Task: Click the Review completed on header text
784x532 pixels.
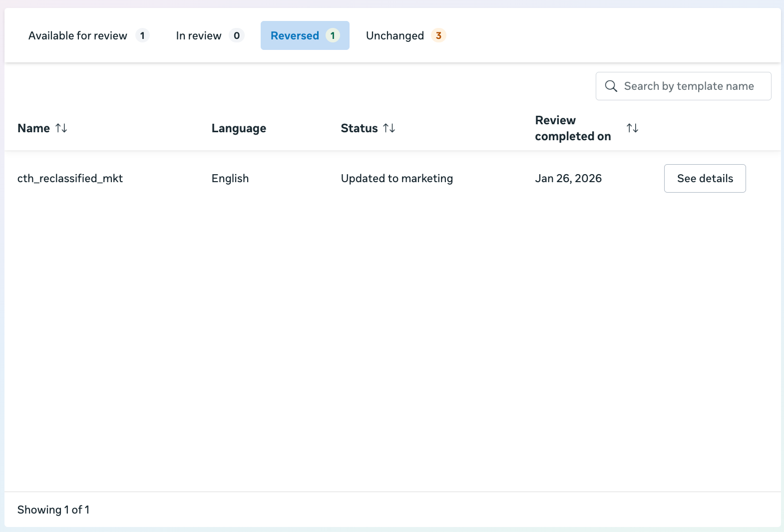Action: pos(572,128)
